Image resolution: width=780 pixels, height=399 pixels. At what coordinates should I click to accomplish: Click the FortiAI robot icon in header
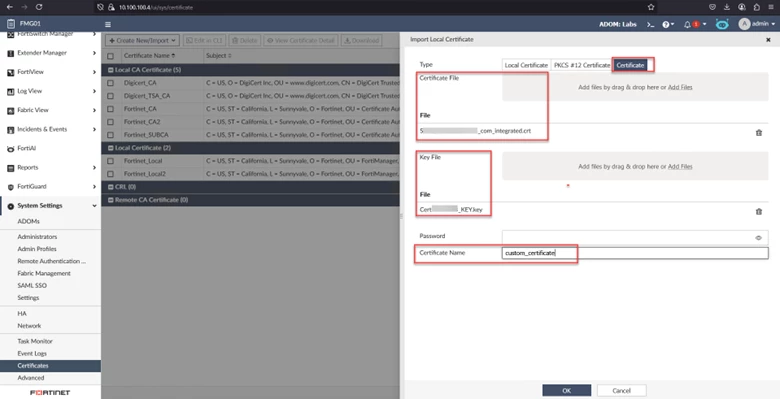tap(722, 24)
